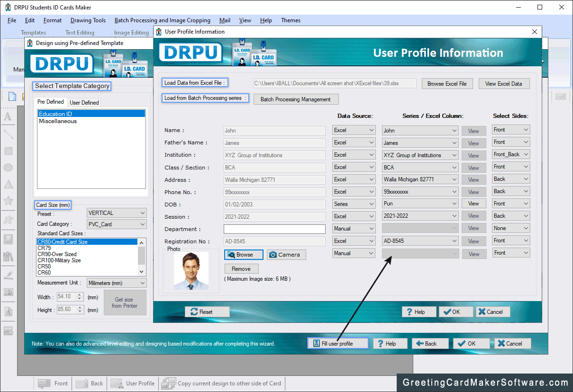Click View button for Name row

[473, 131]
